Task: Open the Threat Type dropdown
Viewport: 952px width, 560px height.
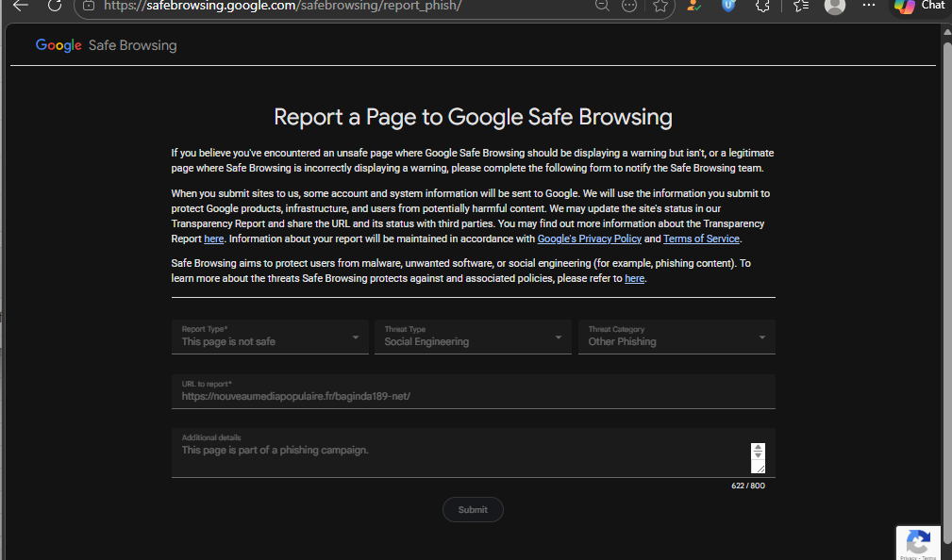Action: pyautogui.click(x=473, y=337)
